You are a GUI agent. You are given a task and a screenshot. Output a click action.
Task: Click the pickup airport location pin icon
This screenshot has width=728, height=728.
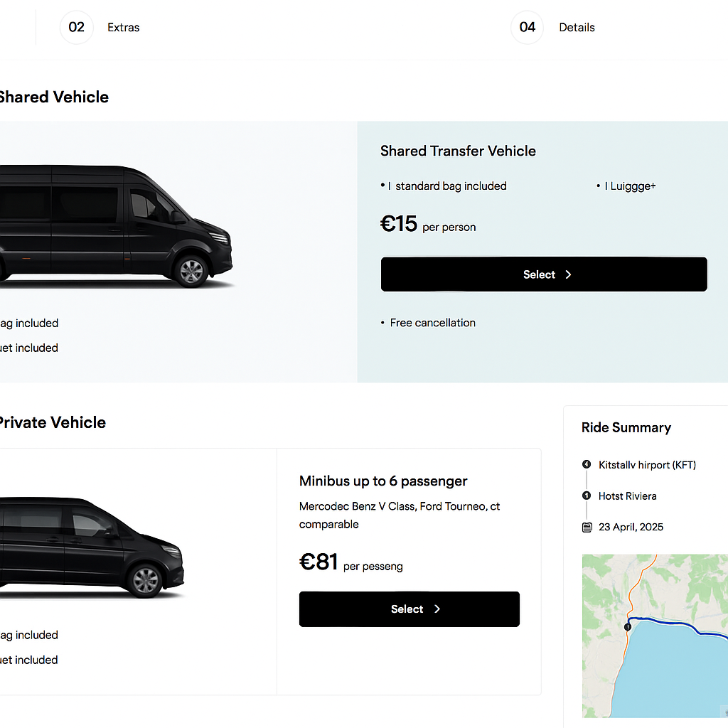tap(587, 465)
